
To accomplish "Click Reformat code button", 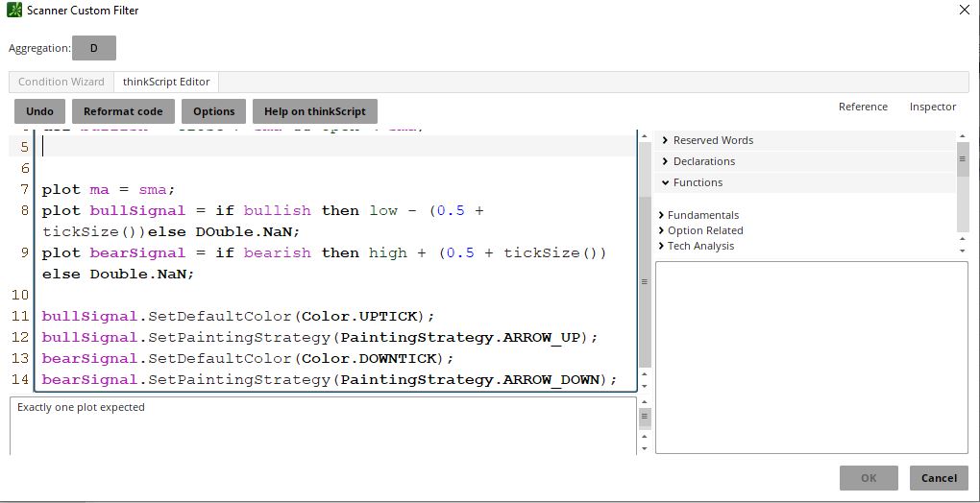I will (x=123, y=111).
